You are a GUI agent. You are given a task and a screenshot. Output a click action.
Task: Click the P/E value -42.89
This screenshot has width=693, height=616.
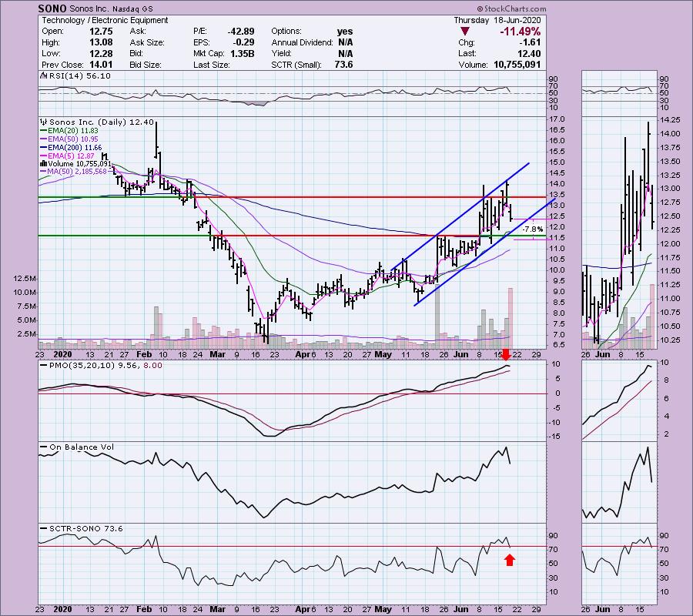pyautogui.click(x=241, y=32)
